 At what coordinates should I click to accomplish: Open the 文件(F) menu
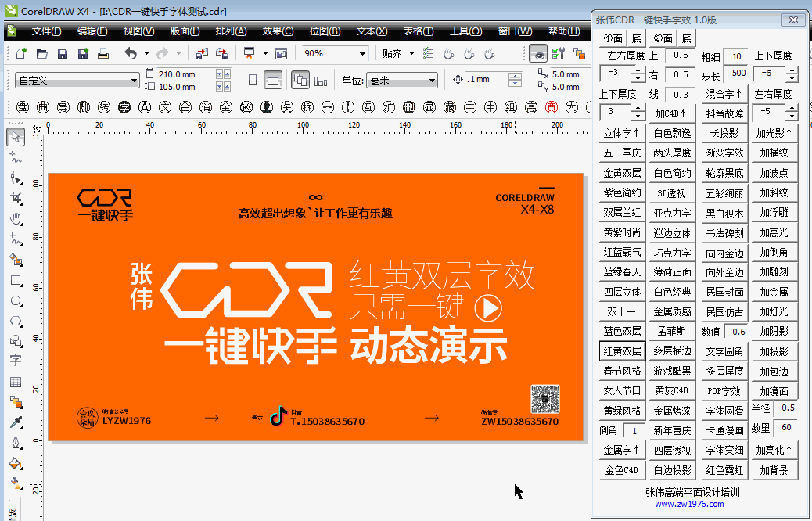47,31
